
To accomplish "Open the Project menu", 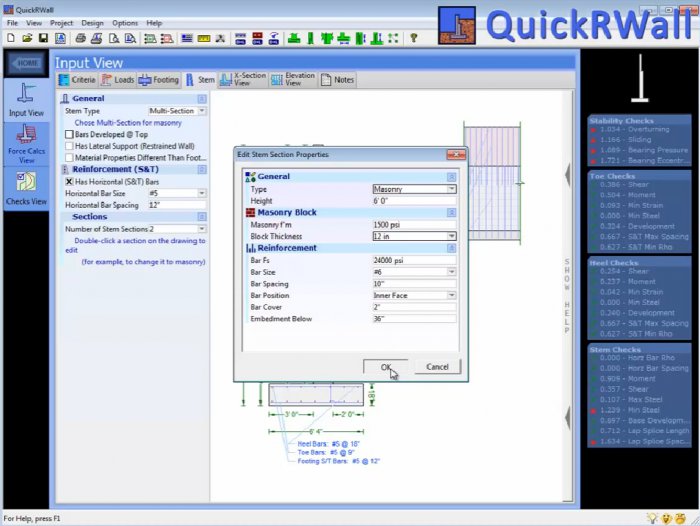I will (x=61, y=23).
